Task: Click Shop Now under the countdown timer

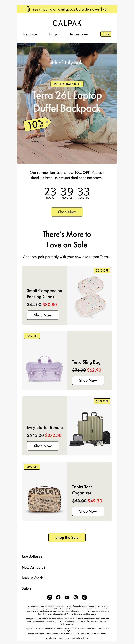Action: click(67, 212)
